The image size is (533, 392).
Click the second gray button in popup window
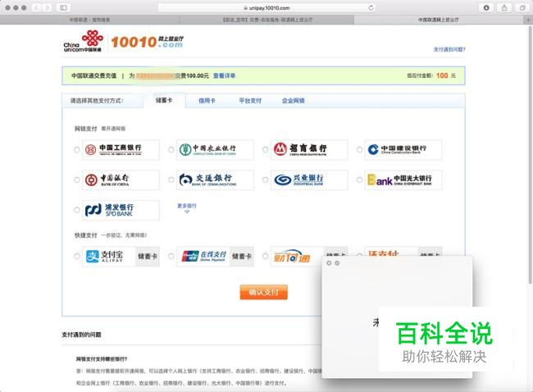(x=337, y=263)
